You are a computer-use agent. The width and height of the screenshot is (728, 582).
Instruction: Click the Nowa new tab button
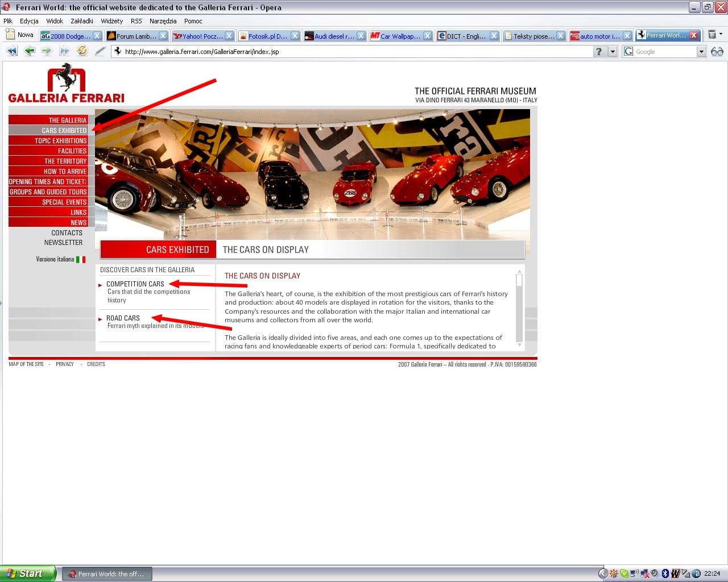tap(19, 35)
